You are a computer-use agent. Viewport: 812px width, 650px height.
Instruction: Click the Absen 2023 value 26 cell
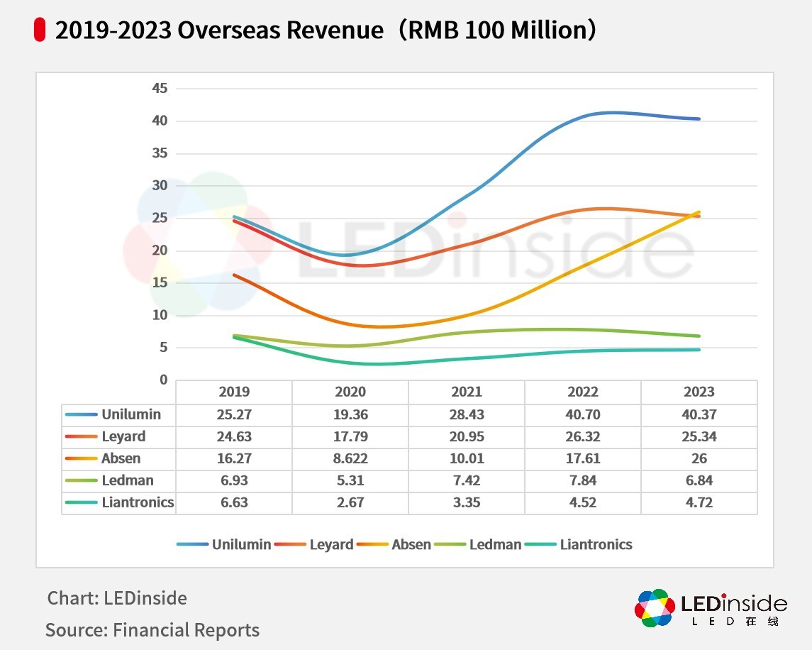tap(699, 458)
